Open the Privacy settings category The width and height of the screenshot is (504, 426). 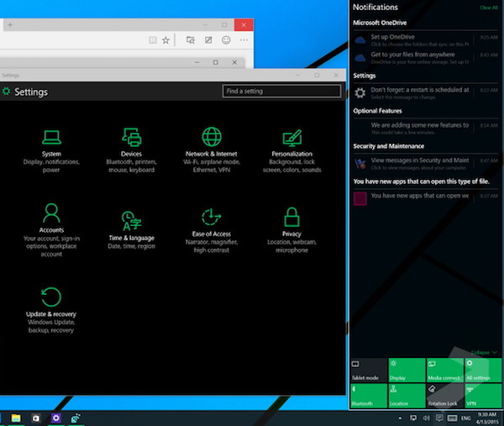click(x=291, y=230)
